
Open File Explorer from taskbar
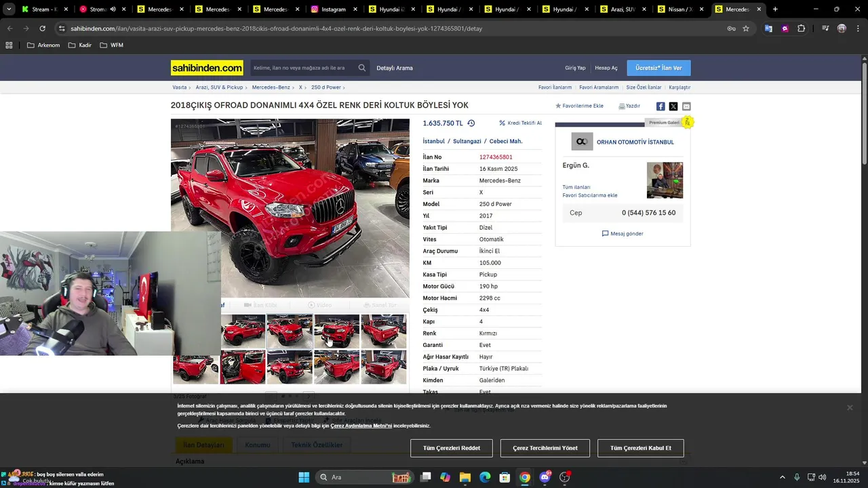coord(465,477)
